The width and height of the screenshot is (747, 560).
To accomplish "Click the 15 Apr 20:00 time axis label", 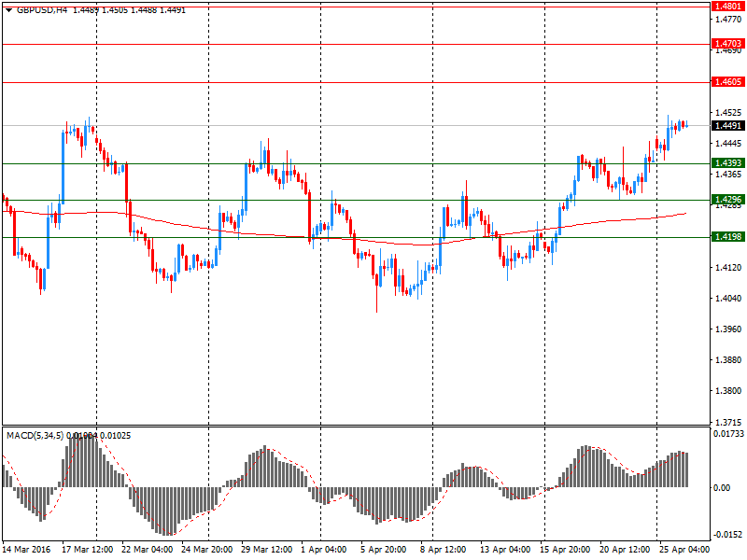I will 565,550.
